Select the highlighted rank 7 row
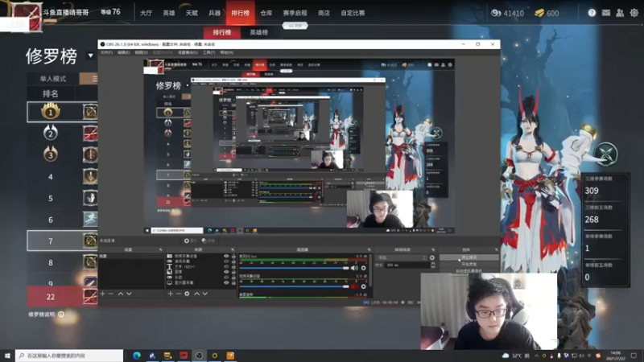This screenshot has height=362, width=644. click(62, 241)
